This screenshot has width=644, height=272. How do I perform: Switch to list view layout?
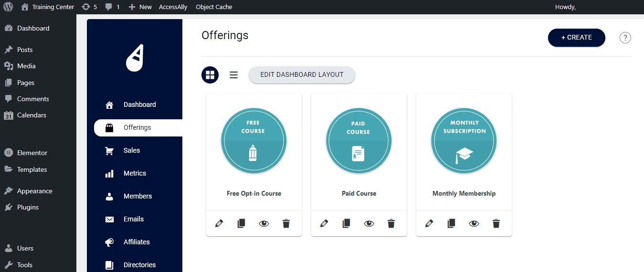233,75
